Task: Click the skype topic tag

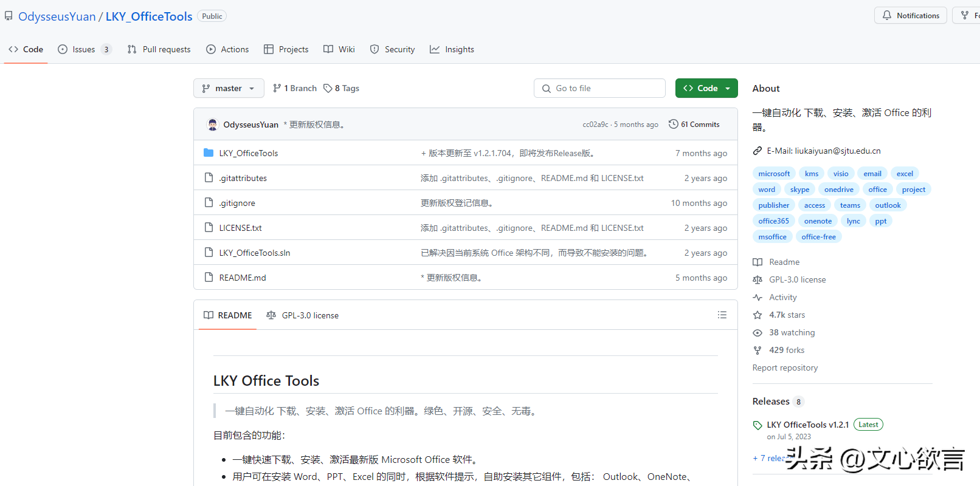Action: pos(799,190)
